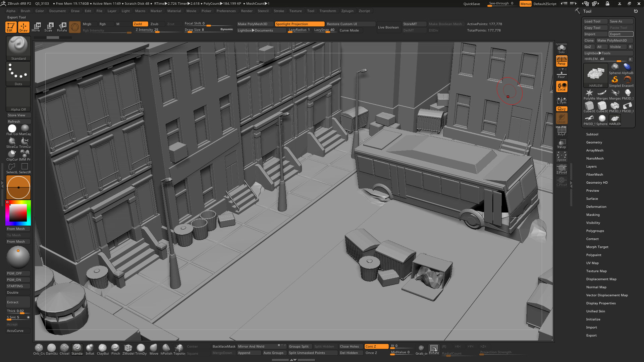Expand the Geometry section

[594, 142]
